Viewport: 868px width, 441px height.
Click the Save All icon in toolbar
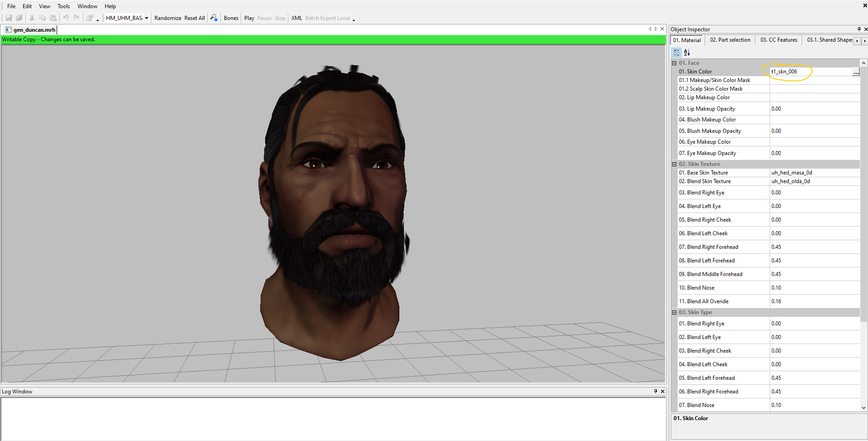19,18
